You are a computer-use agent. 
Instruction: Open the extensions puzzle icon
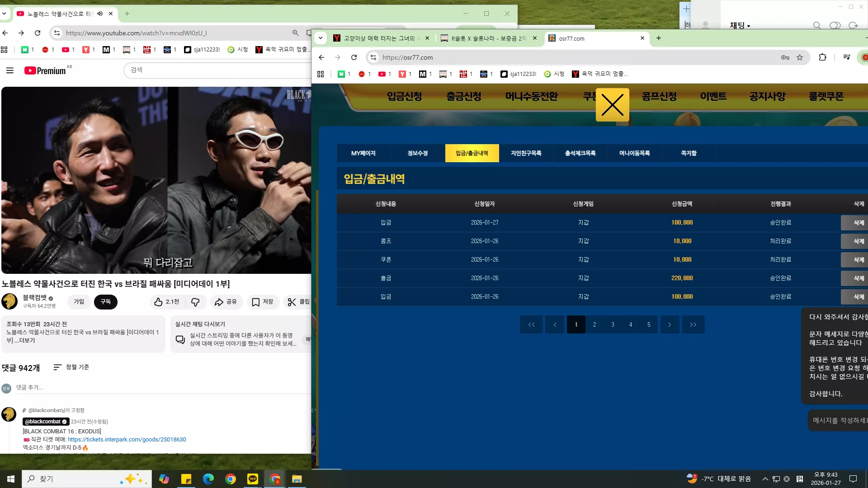[822, 57]
